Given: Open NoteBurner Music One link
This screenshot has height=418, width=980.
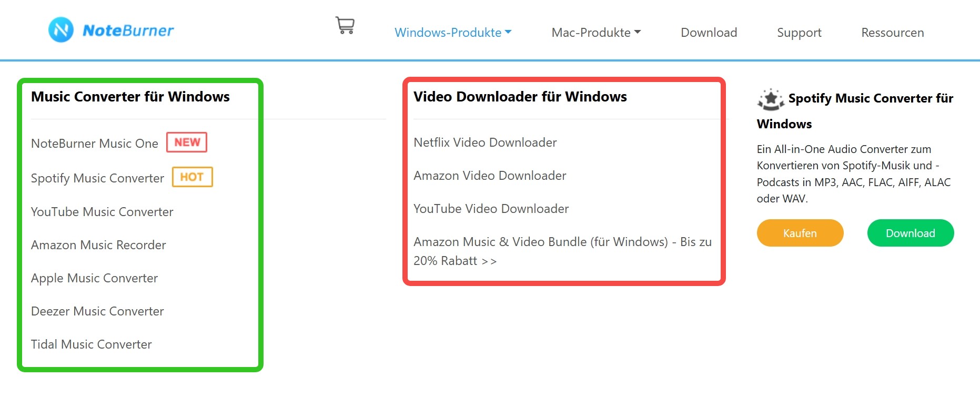Looking at the screenshot, I should 95,144.
